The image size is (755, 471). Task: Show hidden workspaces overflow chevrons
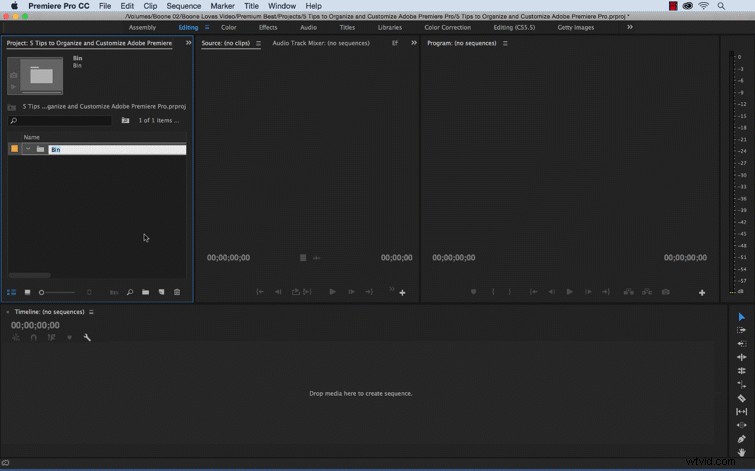click(x=630, y=27)
